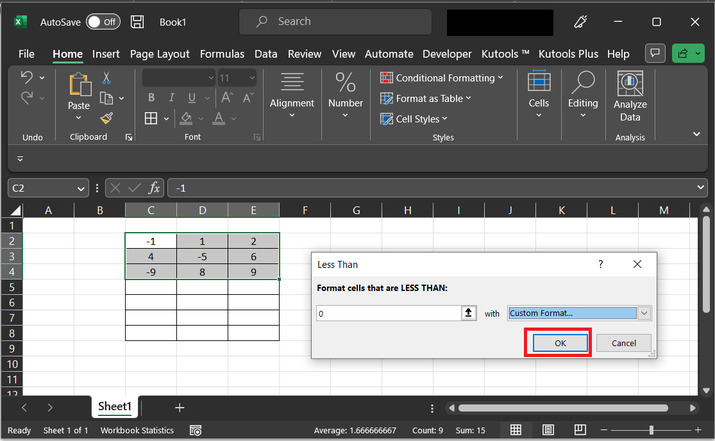Click the zoom slider in status bar

[x=652, y=430]
